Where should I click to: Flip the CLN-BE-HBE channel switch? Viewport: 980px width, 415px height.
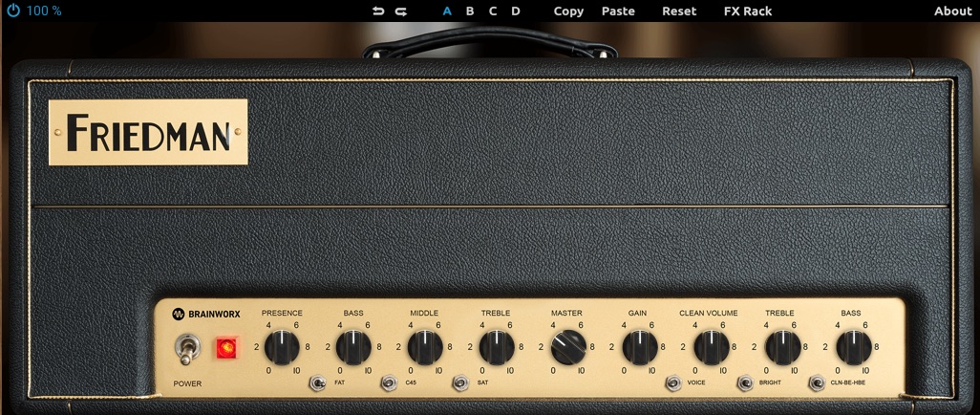point(817,382)
